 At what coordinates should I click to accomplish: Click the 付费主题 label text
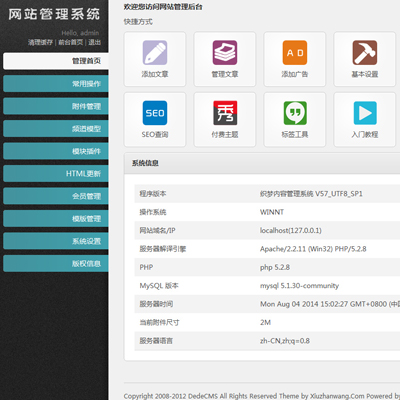click(225, 134)
